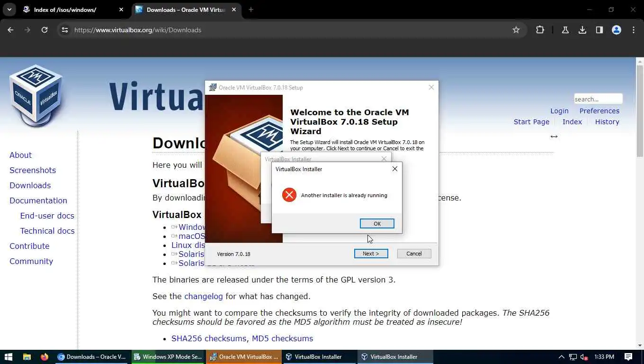The image size is (644, 364).
Task: Open End-user docs in the sidebar
Action: click(47, 216)
